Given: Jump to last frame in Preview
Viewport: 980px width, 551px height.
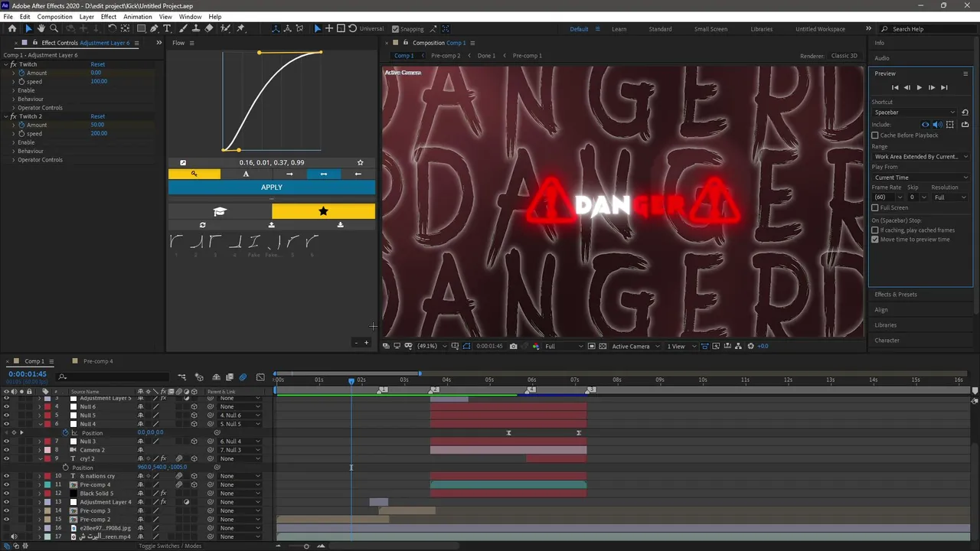Looking at the screenshot, I should 944,87.
